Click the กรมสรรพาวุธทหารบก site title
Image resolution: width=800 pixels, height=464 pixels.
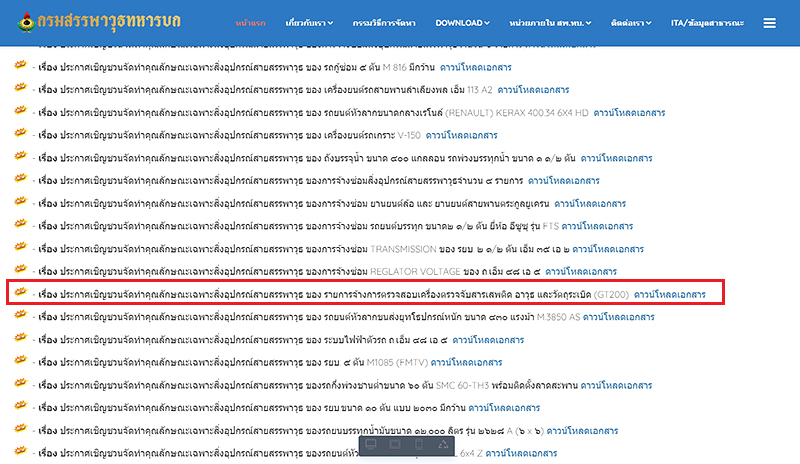(109, 21)
